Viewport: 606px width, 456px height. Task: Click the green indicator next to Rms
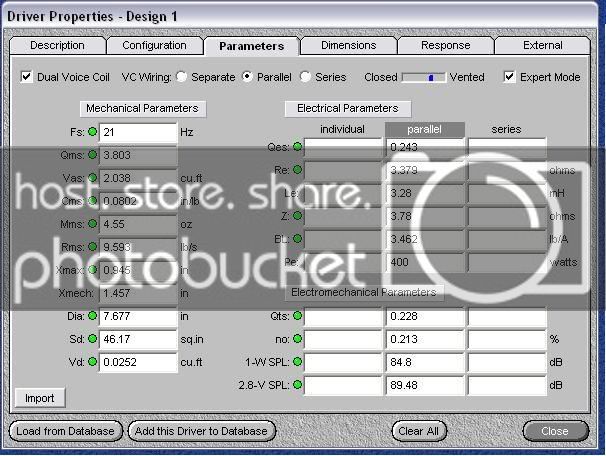tap(92, 247)
